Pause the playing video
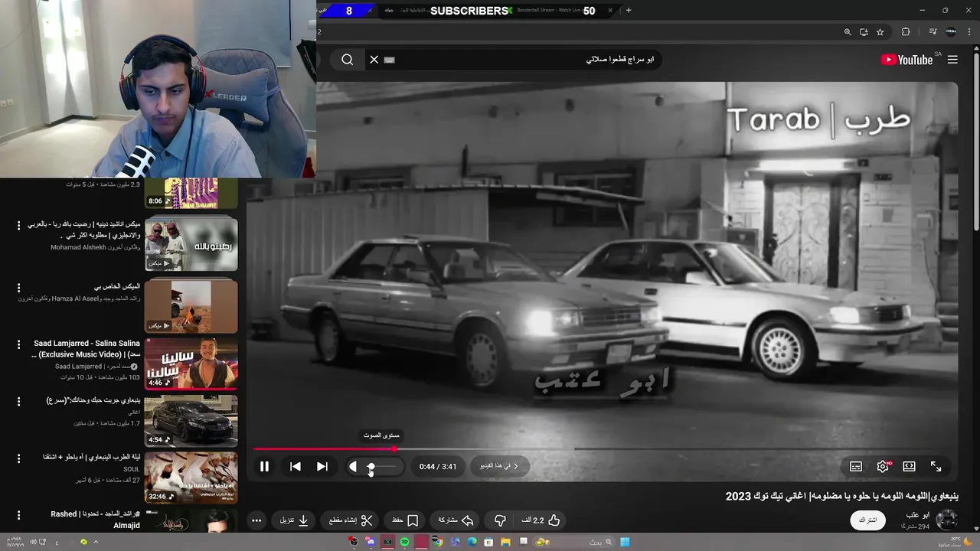 [264, 466]
